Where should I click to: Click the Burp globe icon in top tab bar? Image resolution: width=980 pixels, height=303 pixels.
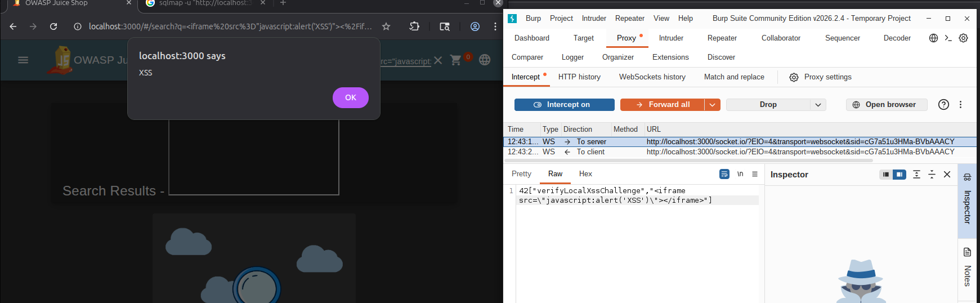(x=933, y=38)
